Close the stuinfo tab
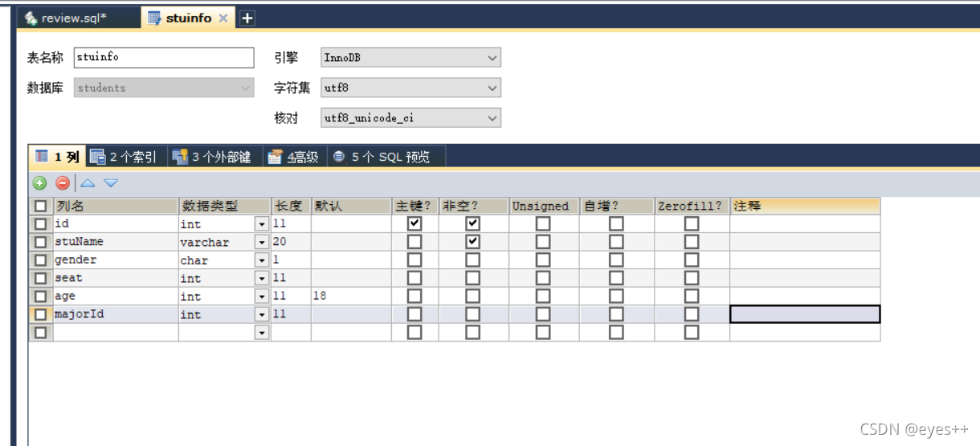The width and height of the screenshot is (980, 446). click(223, 18)
